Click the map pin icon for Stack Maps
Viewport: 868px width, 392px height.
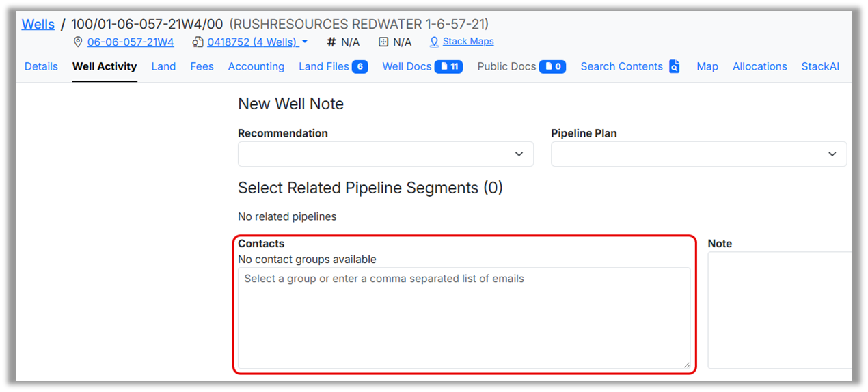pos(434,42)
